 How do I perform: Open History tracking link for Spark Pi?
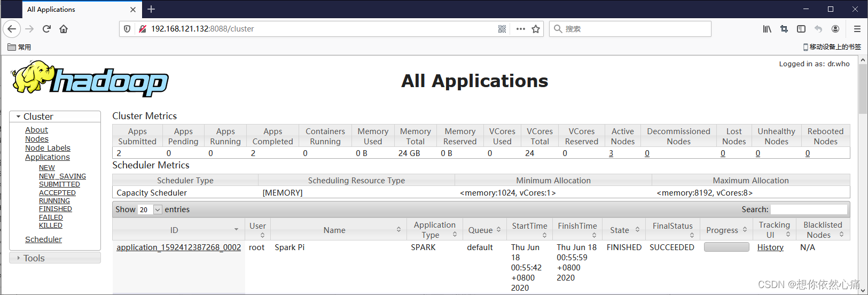pyautogui.click(x=770, y=247)
